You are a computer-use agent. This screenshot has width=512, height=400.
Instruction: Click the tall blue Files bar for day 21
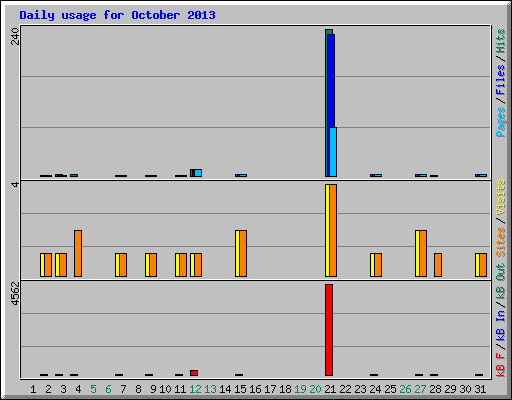[x=330, y=81]
